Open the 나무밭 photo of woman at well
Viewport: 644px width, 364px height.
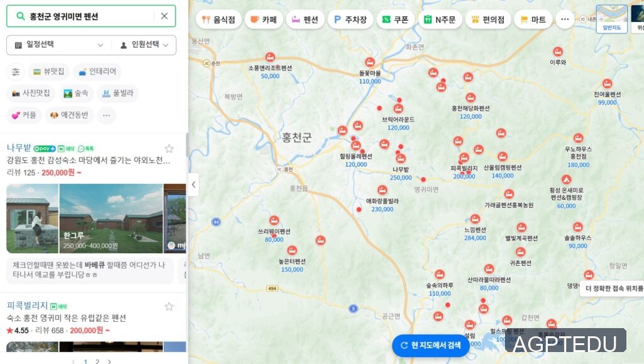pyautogui.click(x=33, y=219)
